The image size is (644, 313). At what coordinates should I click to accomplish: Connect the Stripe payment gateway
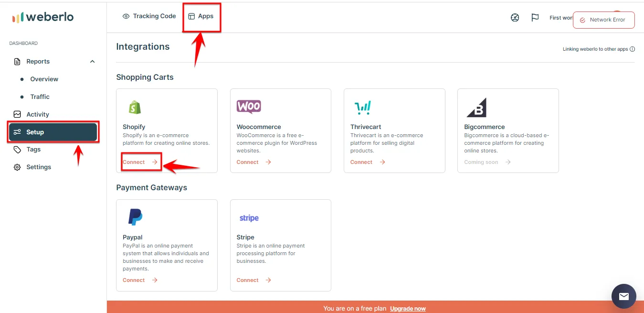(x=254, y=280)
